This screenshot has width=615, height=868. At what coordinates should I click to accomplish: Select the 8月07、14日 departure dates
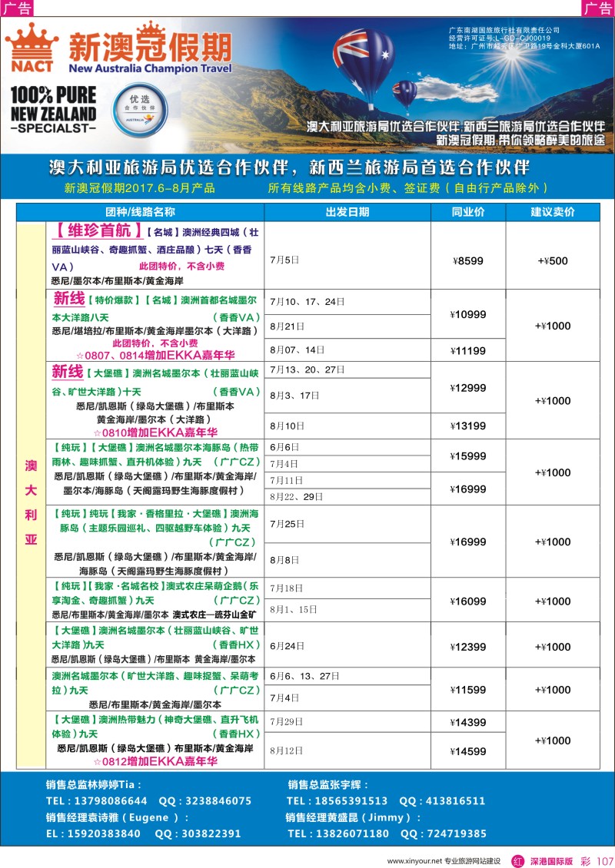coord(297,350)
